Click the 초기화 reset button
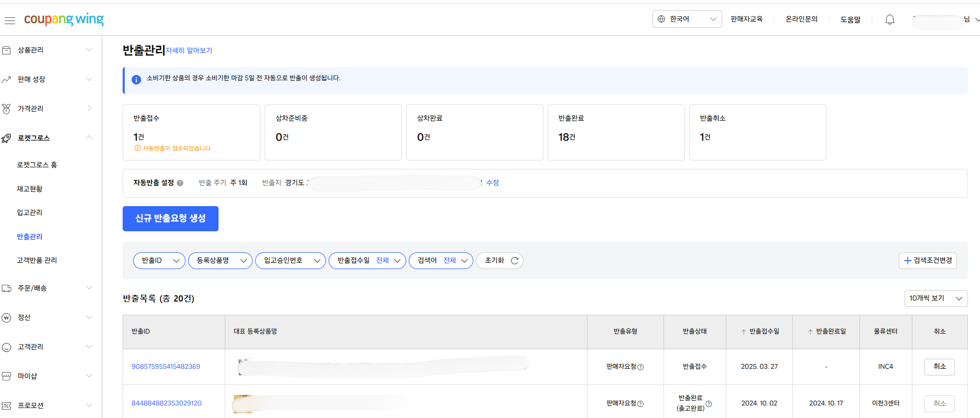 (499, 261)
